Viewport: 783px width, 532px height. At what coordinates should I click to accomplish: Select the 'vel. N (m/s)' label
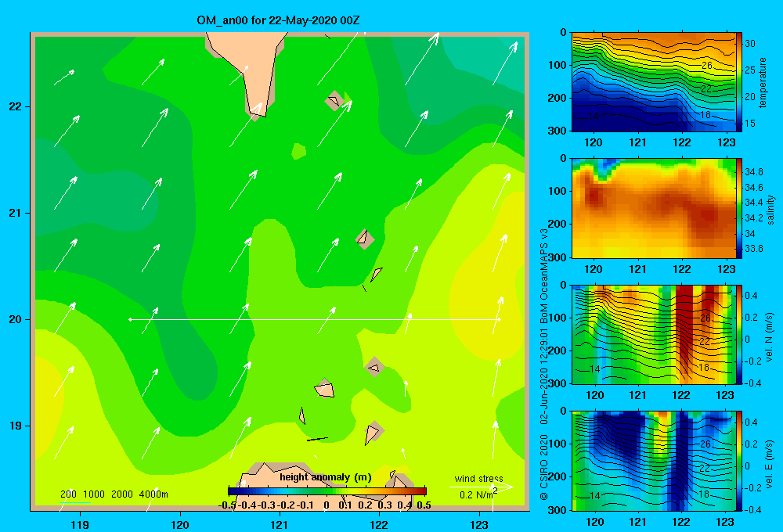770,337
